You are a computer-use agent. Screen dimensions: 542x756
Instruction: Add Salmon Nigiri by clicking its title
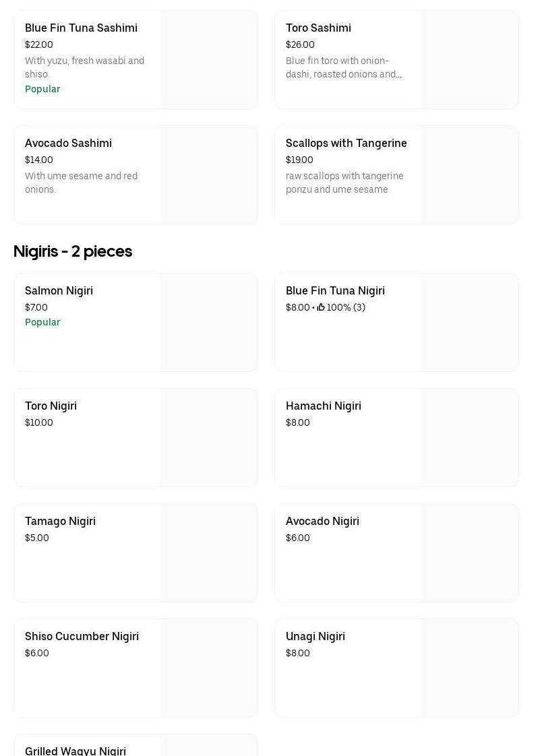point(59,291)
